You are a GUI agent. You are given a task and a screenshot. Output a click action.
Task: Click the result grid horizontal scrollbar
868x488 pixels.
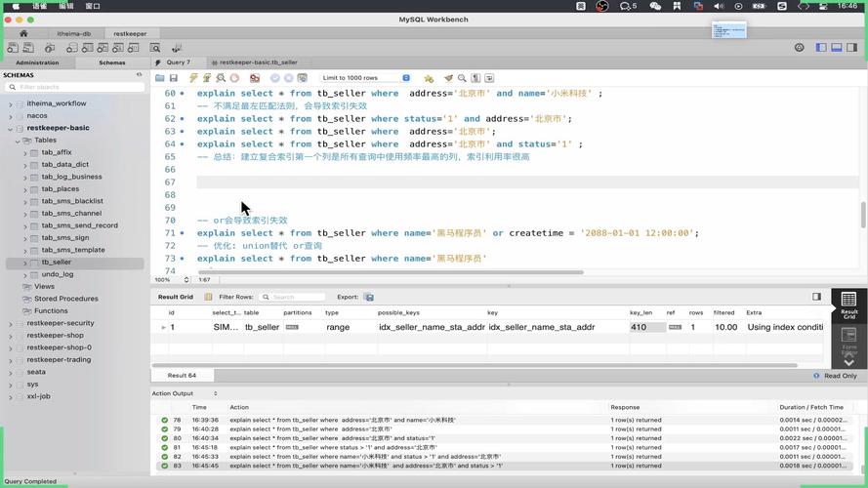[x=475, y=365]
